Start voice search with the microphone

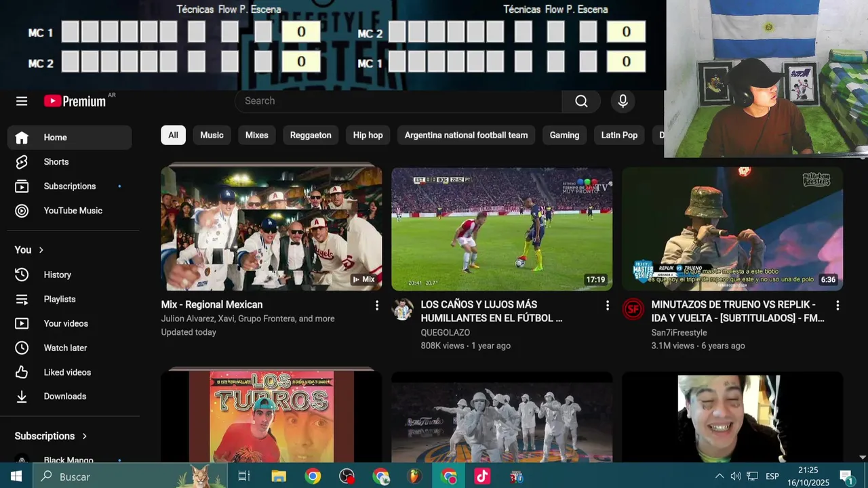coord(623,101)
